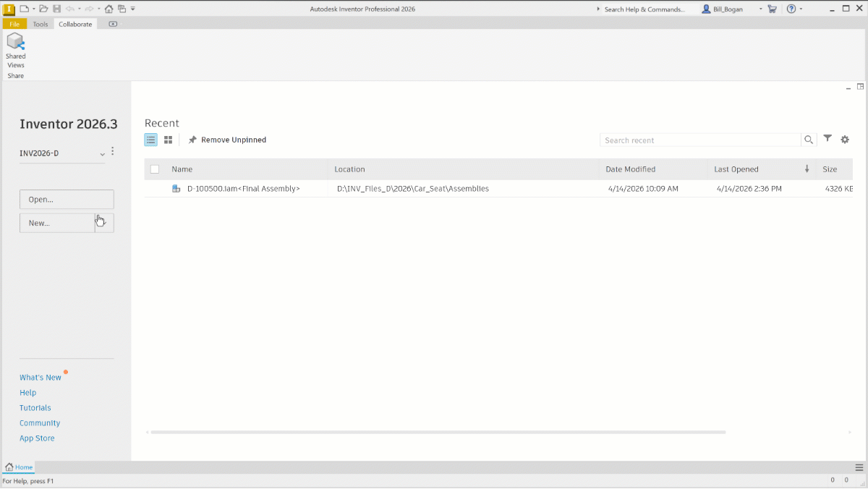
Task: Click the Help question mark icon
Action: coord(791,9)
